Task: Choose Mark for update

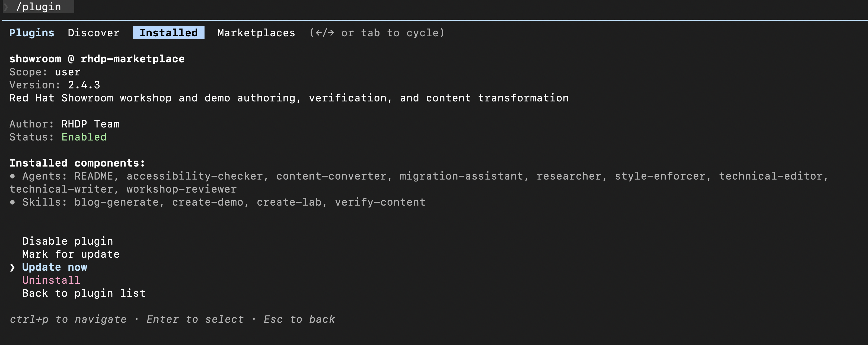Action: pyautogui.click(x=71, y=254)
